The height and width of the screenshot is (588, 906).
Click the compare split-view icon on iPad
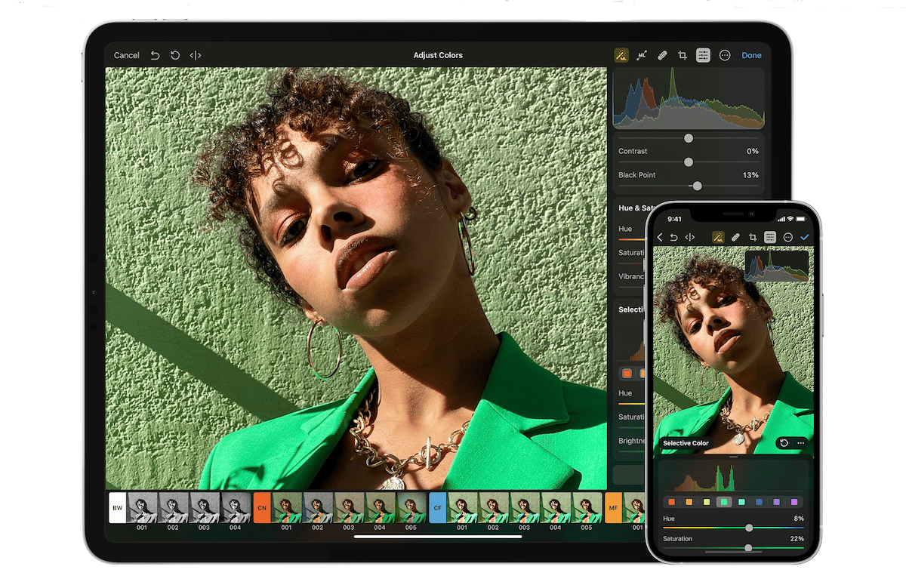tap(196, 55)
